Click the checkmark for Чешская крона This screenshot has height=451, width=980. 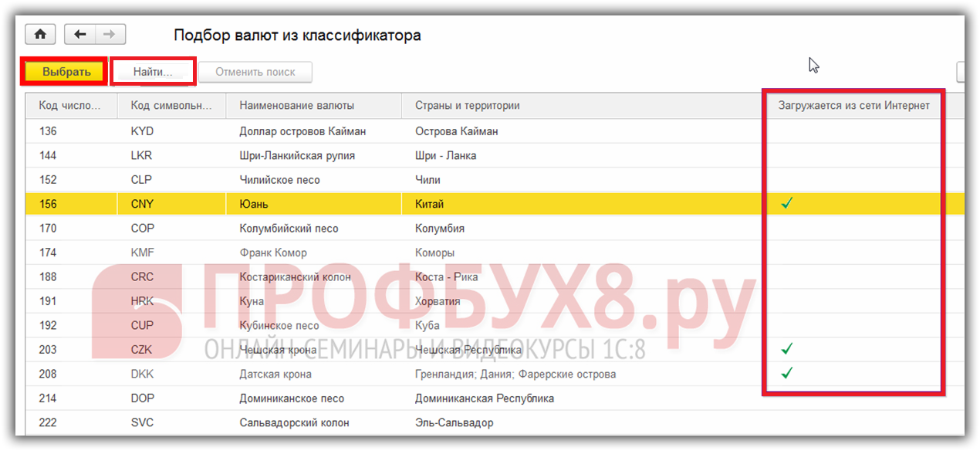787,350
